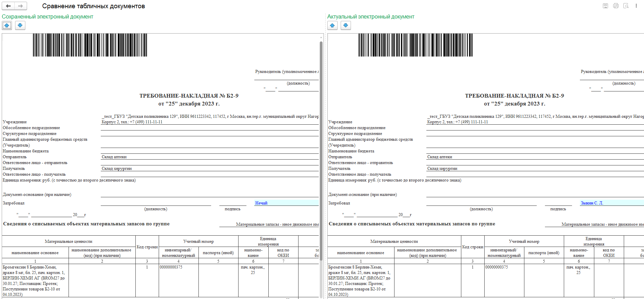This screenshot has height=299, width=644.
Task: Previous difference arrow in actual document pane
Action: coord(332,25)
